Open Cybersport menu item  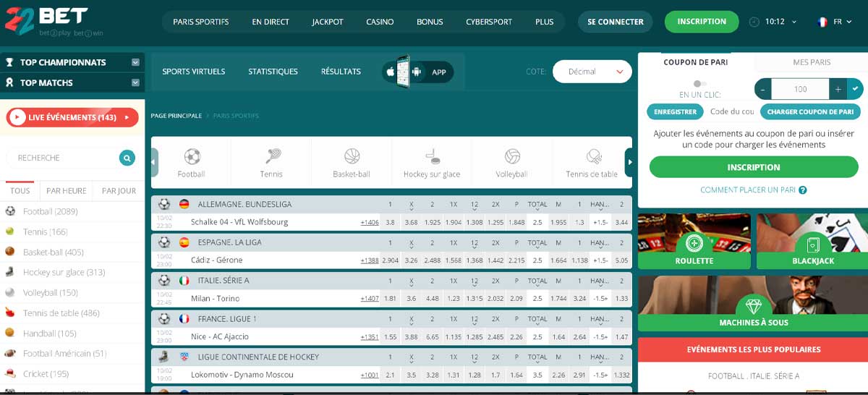(489, 22)
